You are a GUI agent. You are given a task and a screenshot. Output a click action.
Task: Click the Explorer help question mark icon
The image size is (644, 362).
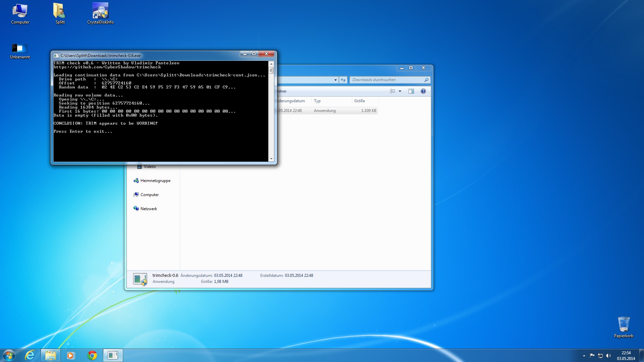point(423,91)
